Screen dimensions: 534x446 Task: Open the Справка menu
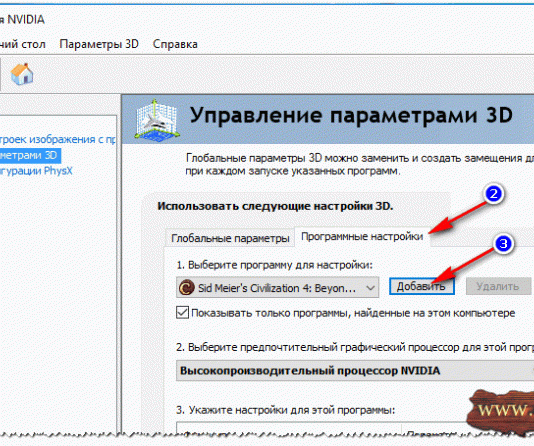click(x=175, y=44)
